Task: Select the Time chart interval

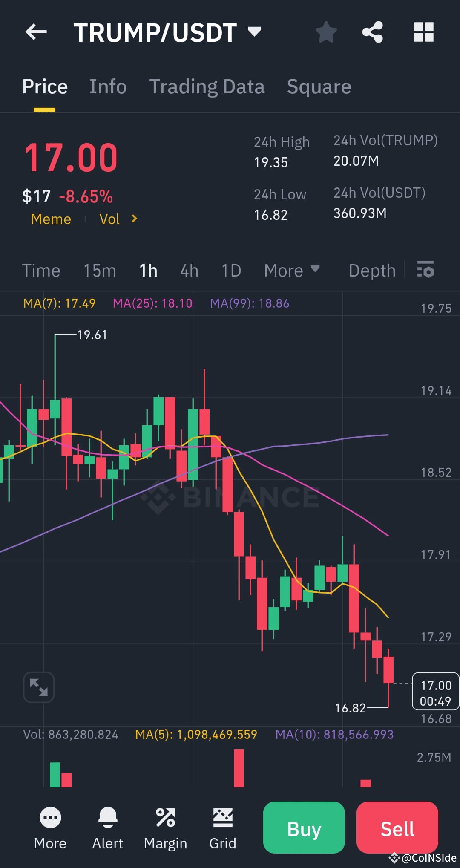Action: (41, 271)
